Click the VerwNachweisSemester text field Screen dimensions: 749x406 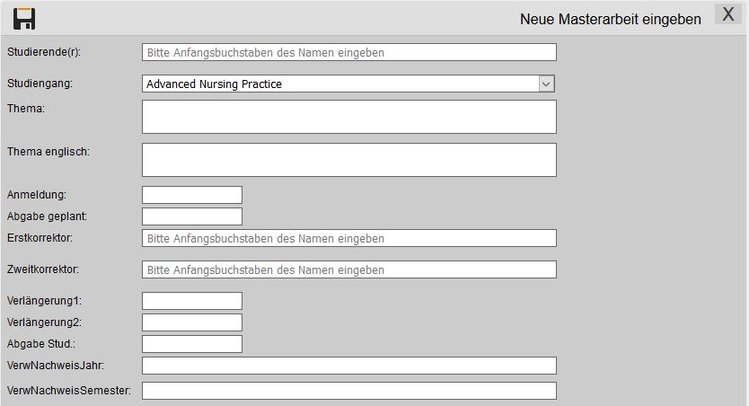pyautogui.click(x=349, y=390)
